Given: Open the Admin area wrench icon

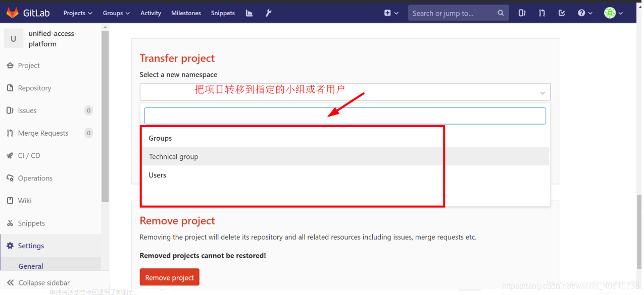Looking at the screenshot, I should 268,13.
